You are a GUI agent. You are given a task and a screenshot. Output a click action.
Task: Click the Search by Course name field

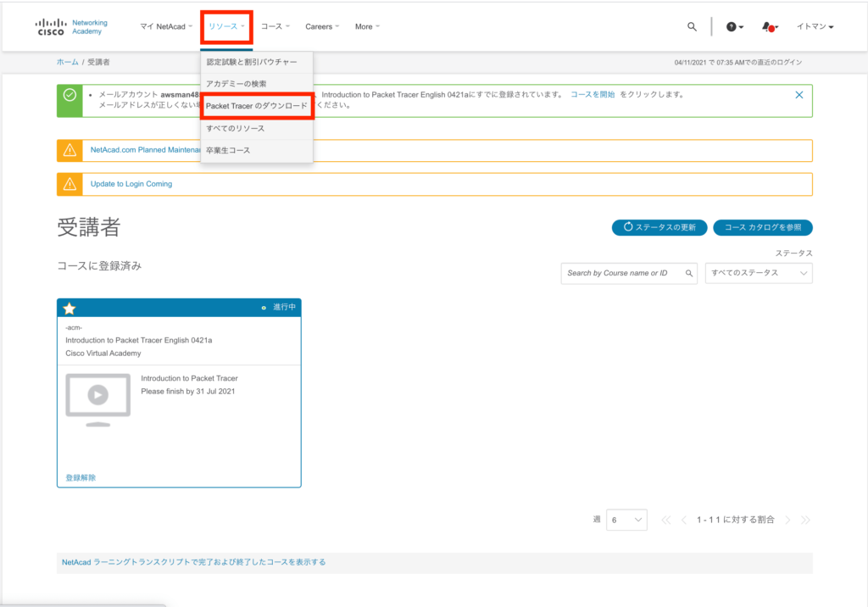coord(629,273)
